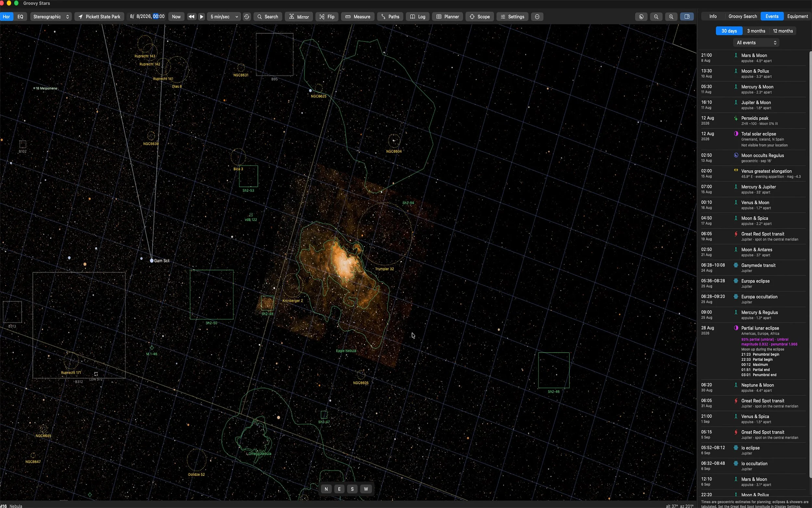This screenshot has height=508, width=812.
Task: Toggle the right sidebar panel
Action: pyautogui.click(x=687, y=17)
